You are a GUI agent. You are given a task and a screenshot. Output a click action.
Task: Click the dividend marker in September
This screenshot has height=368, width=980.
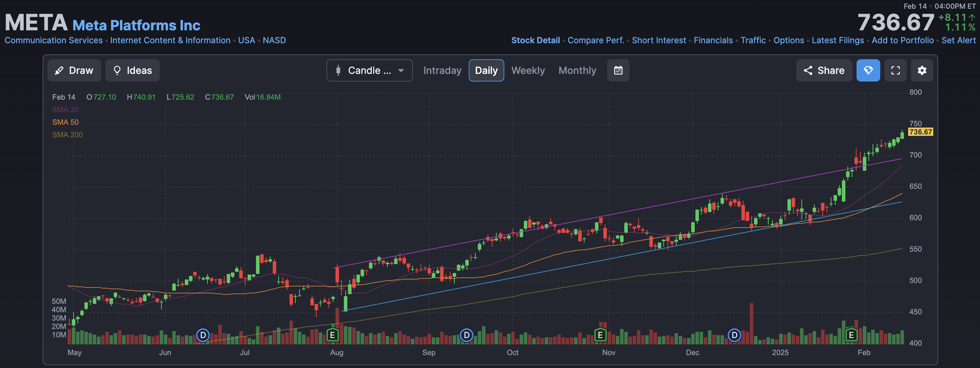pos(466,335)
